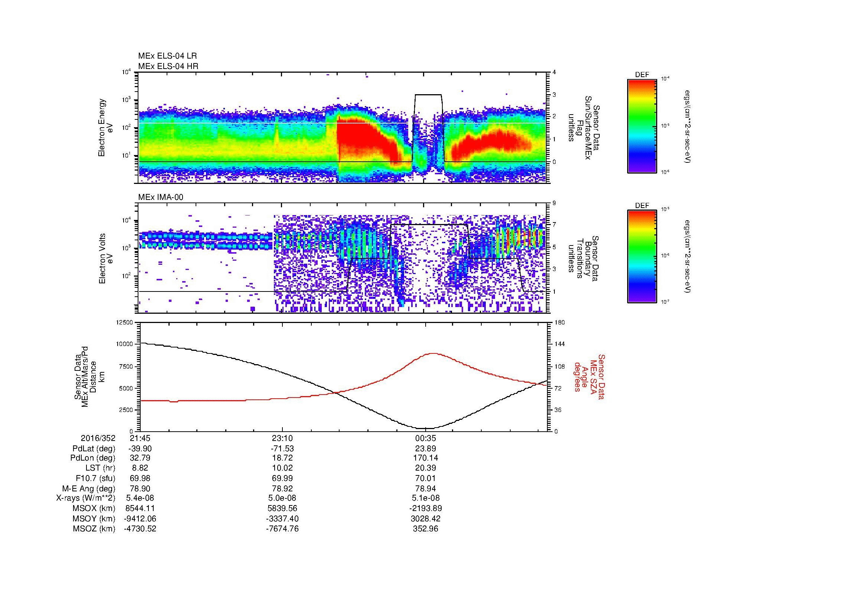
Task: Click the LST value 10.02
Action: (282, 468)
